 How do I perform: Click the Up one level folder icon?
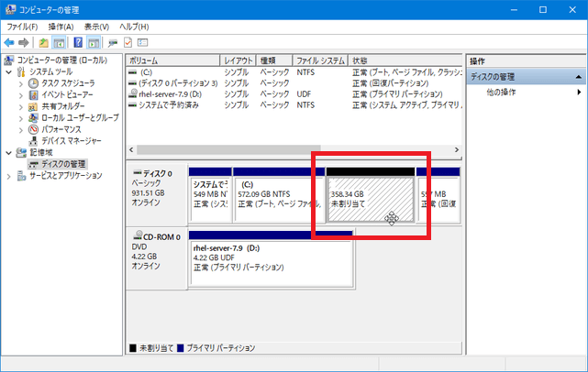pos(43,42)
